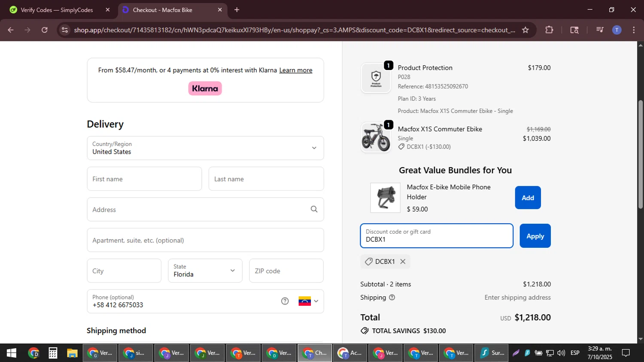This screenshot has height=362, width=644.
Task: Remove the DCBX1 discount code tag
Action: point(403,262)
